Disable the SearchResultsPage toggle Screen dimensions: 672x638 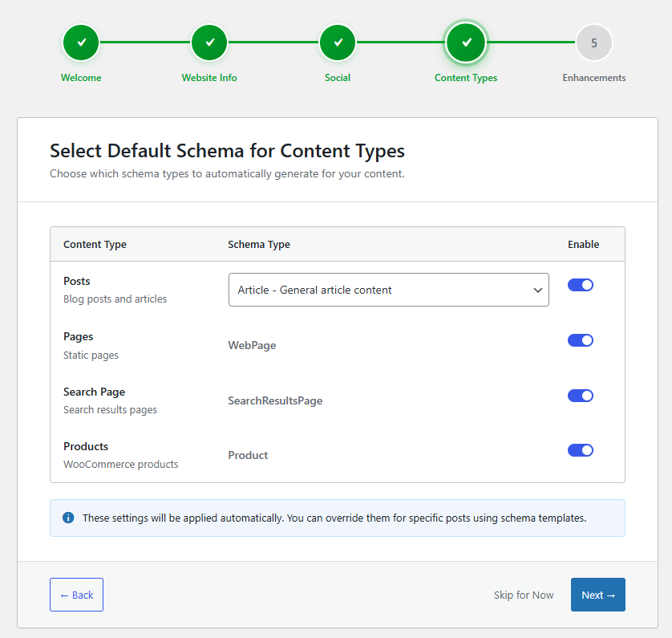pyautogui.click(x=581, y=395)
